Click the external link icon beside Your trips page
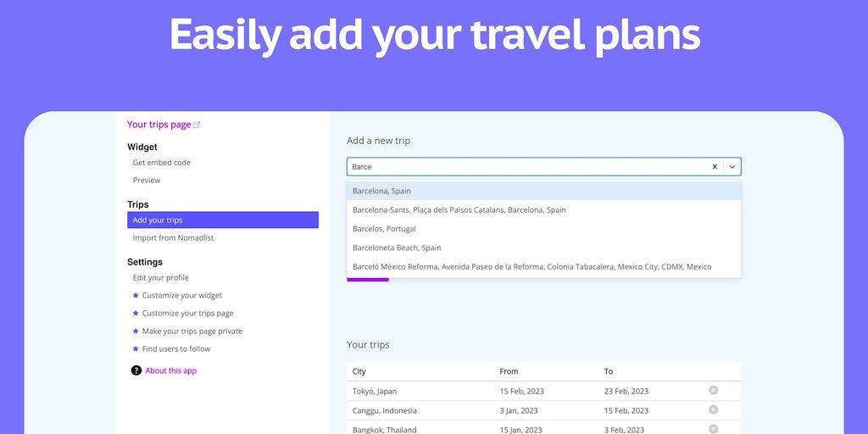Screen dimensions: 868x434 (x=198, y=125)
